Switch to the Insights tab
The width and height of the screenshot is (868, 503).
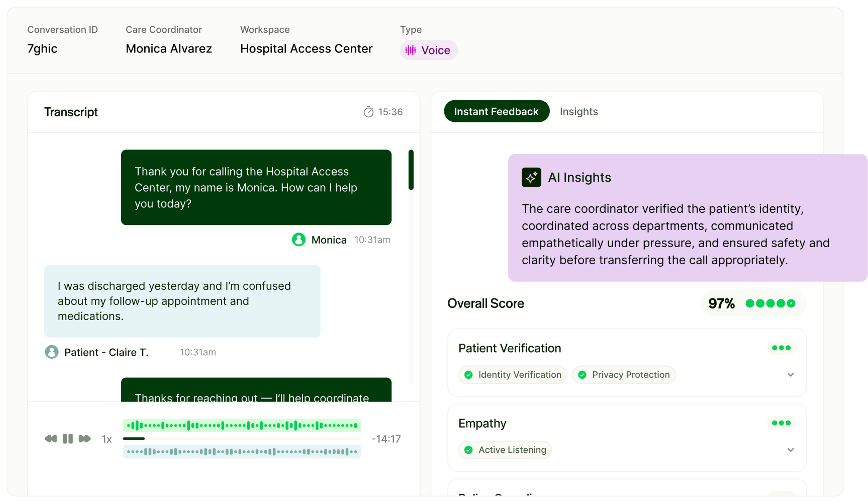[579, 111]
